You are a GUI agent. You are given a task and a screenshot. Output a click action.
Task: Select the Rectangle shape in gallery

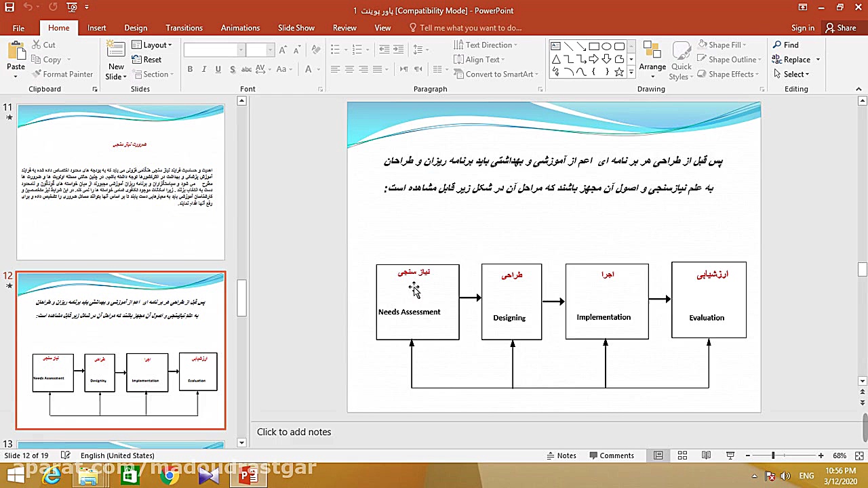(x=593, y=46)
